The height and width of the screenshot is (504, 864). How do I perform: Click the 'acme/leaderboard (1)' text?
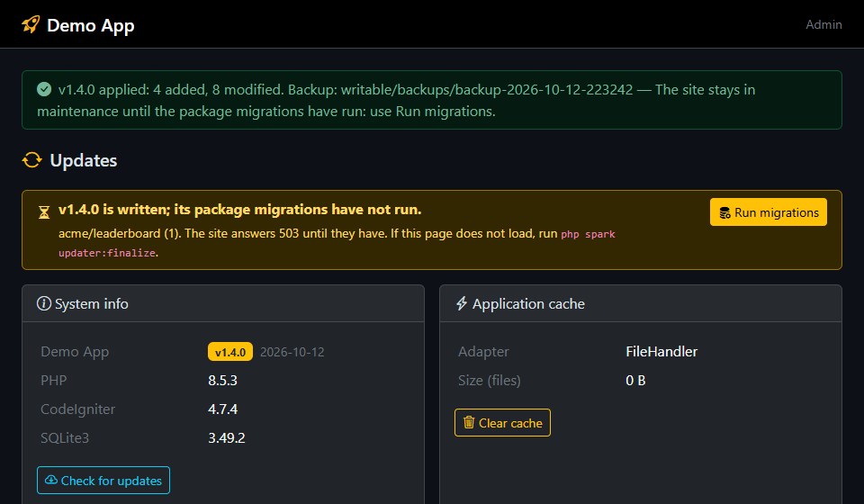[120, 233]
